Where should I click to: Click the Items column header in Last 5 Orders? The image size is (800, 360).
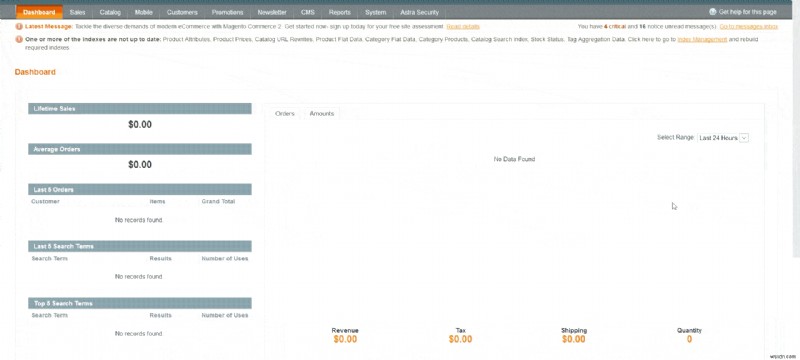coord(157,201)
